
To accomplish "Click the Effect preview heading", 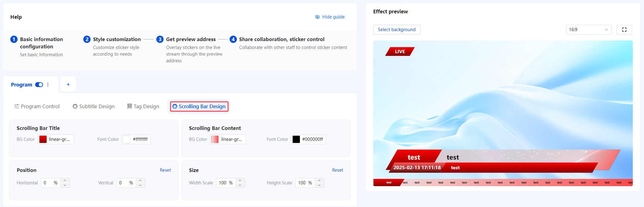I will (390, 11).
